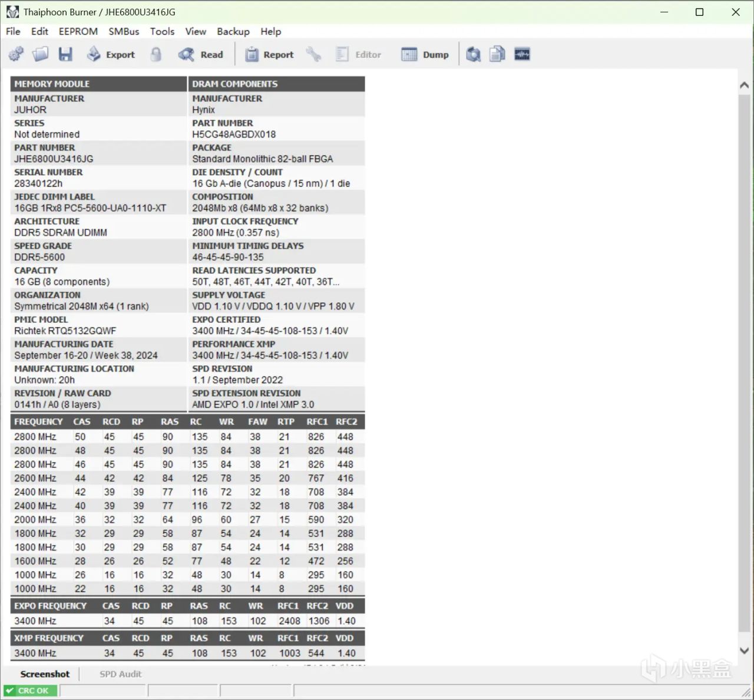Open the Tools menu
Screen dimensions: 754x700
pos(162,31)
